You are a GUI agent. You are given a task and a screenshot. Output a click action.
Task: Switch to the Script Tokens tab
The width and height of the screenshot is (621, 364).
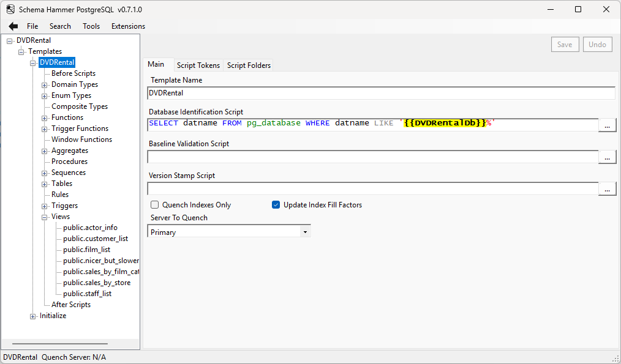point(198,65)
